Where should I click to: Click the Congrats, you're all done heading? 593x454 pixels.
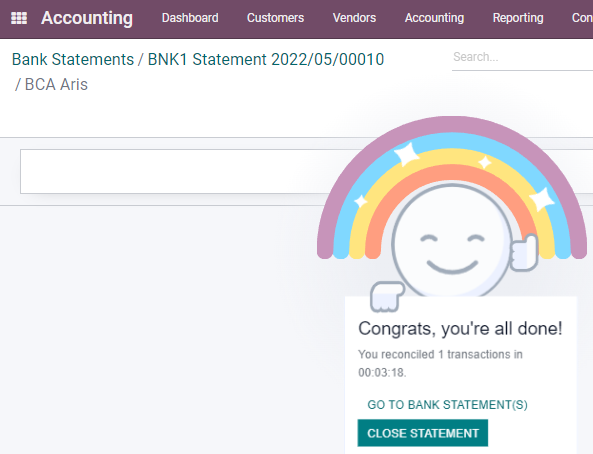[460, 329]
